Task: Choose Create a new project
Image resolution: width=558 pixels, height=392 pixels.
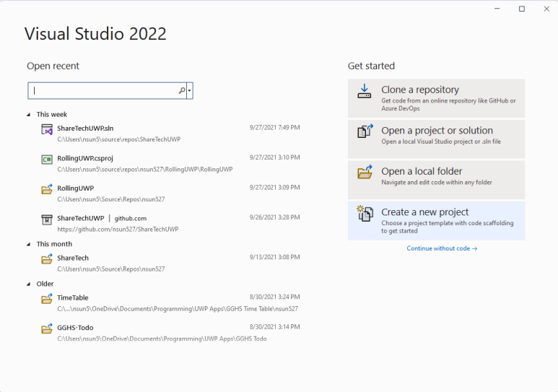Action: tap(436, 221)
